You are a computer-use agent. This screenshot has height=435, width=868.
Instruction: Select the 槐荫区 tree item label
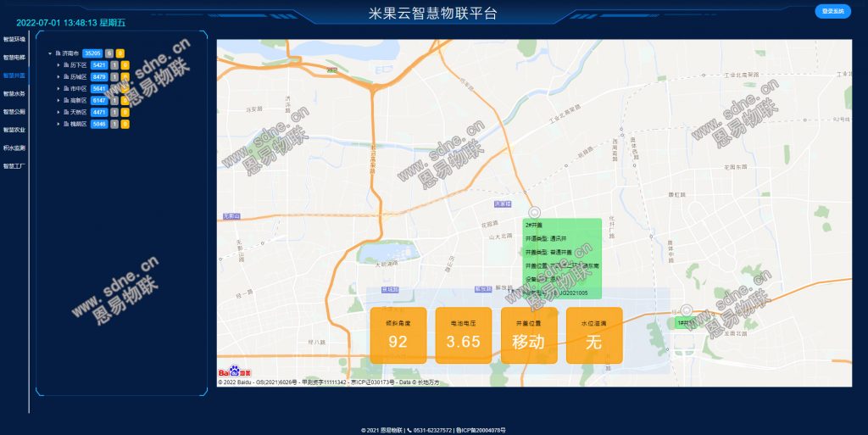(x=79, y=124)
